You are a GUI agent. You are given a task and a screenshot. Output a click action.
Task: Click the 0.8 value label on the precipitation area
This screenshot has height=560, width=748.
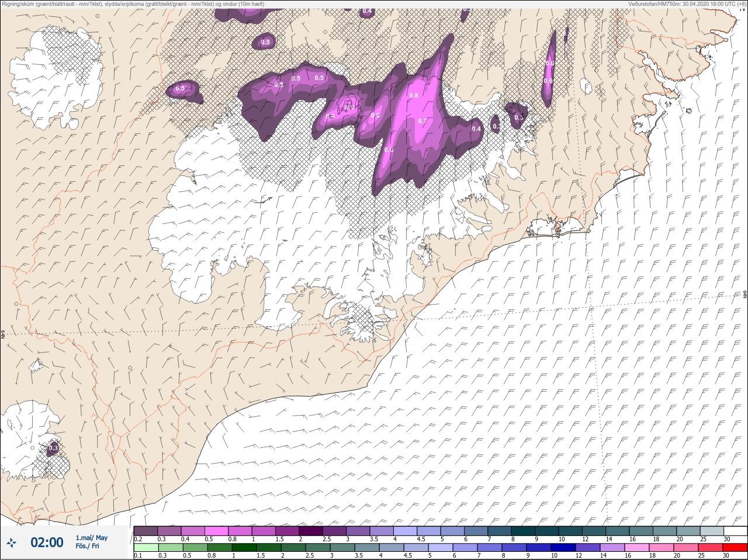(x=414, y=95)
